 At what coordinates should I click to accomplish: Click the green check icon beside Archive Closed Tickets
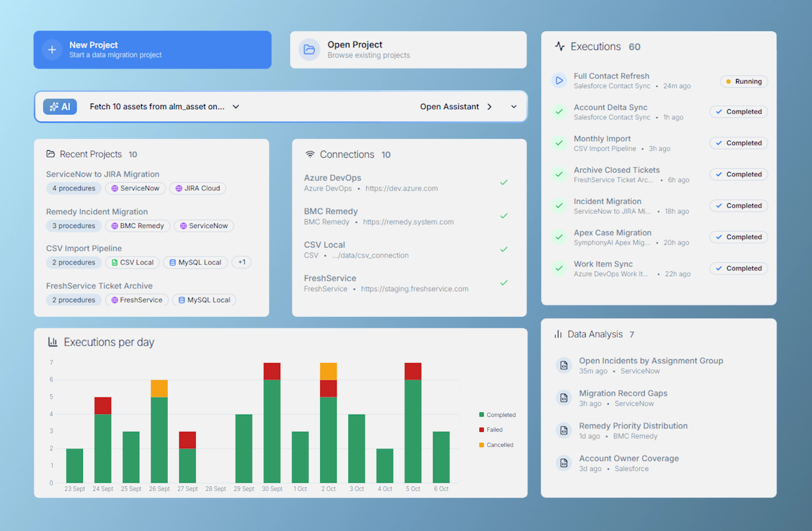[559, 174]
